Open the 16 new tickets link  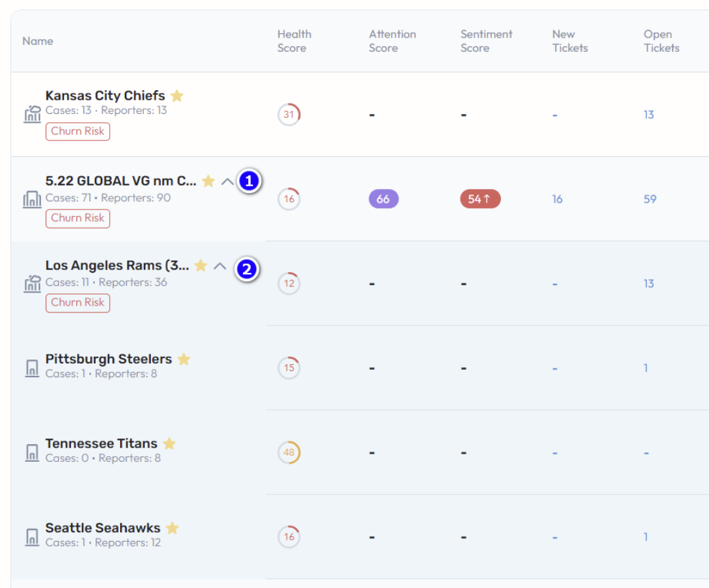click(557, 199)
